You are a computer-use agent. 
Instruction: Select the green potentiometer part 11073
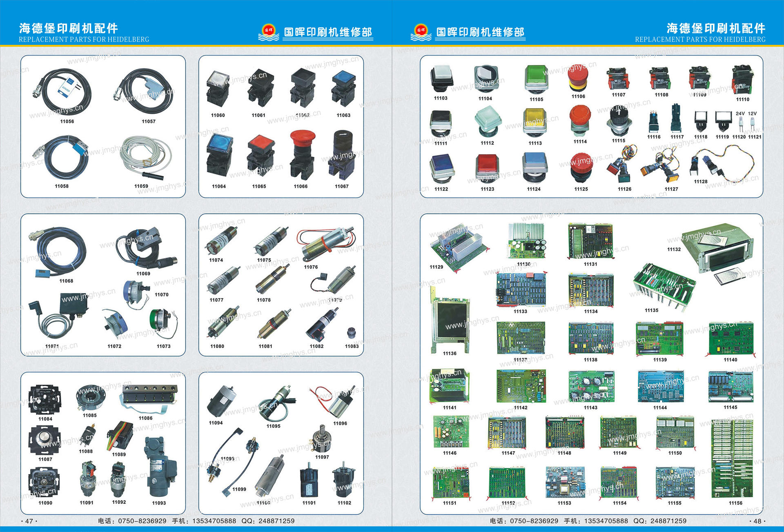[x=163, y=324]
